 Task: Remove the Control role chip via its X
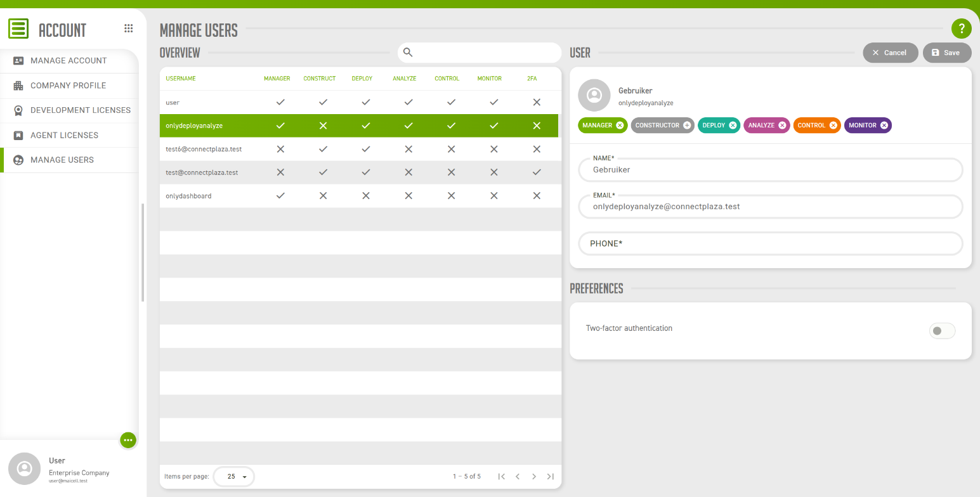point(833,126)
